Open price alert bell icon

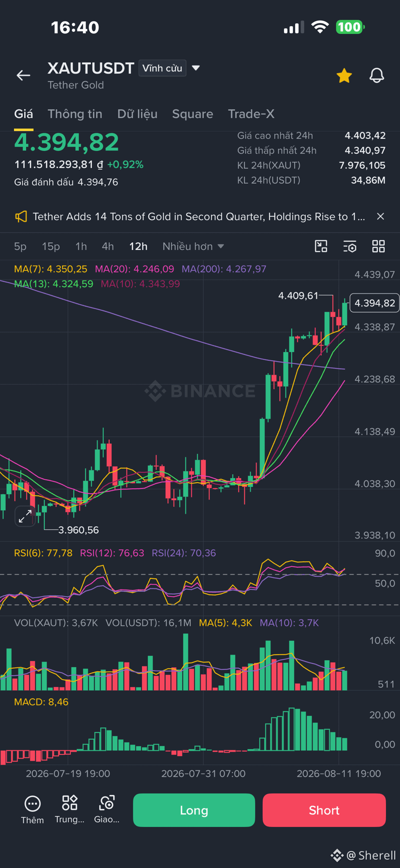coord(377,75)
